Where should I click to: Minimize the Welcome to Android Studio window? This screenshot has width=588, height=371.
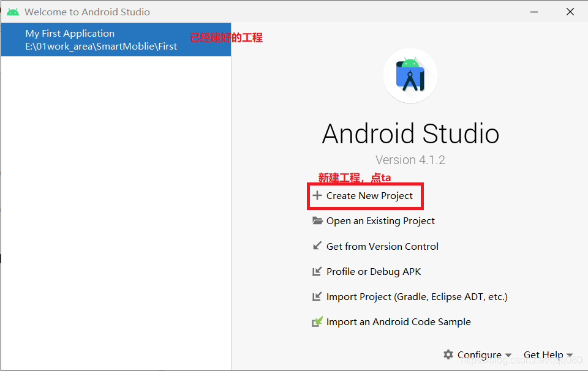point(534,12)
